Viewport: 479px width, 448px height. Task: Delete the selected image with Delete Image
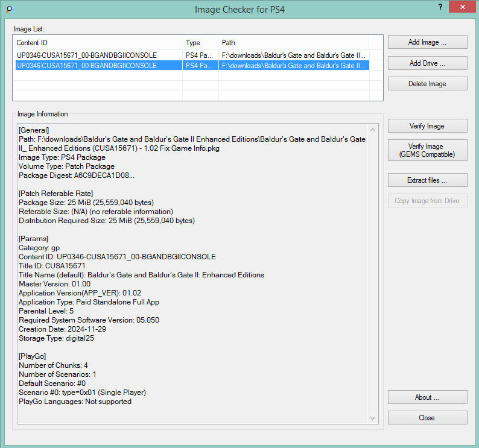pos(427,84)
